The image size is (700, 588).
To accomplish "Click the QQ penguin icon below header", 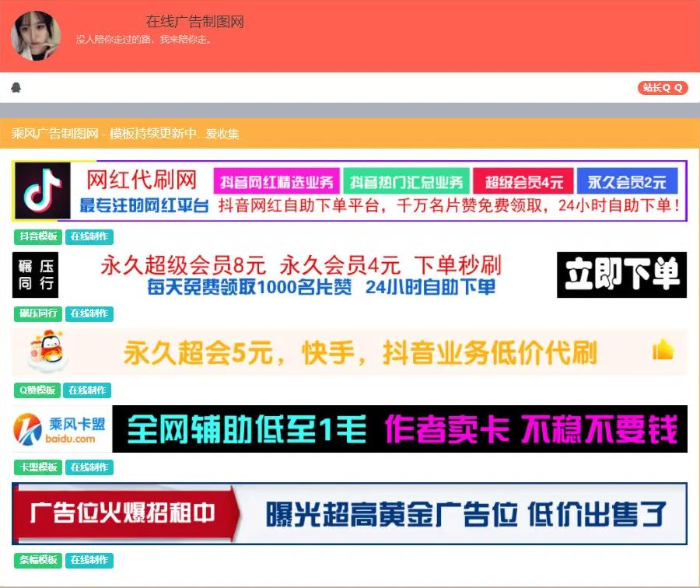I will click(x=16, y=88).
